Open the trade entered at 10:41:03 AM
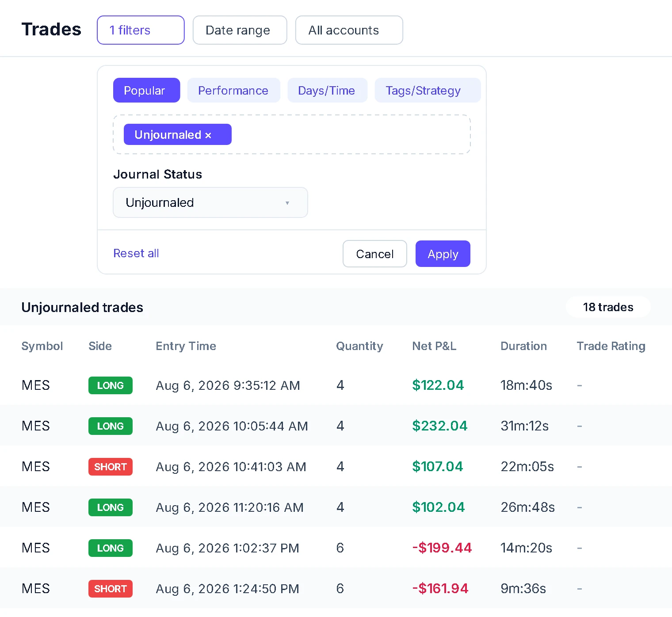The image size is (672, 617). point(336,467)
